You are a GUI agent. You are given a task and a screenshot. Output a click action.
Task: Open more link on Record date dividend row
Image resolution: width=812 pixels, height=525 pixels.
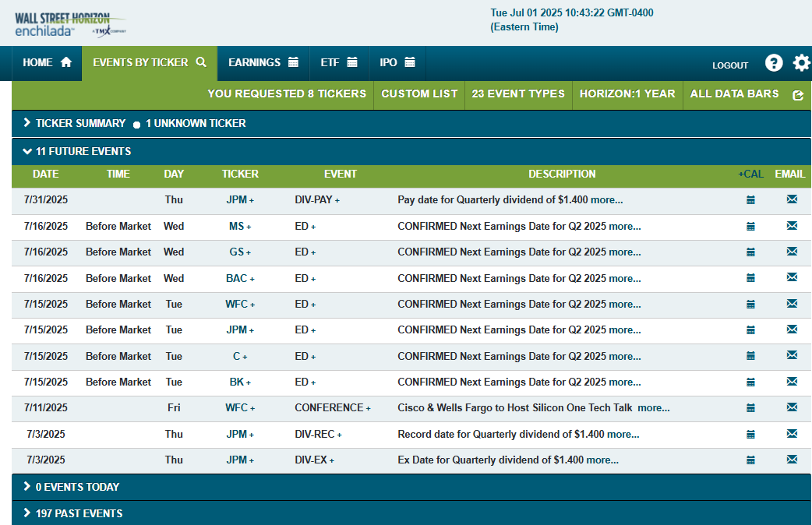tap(623, 435)
